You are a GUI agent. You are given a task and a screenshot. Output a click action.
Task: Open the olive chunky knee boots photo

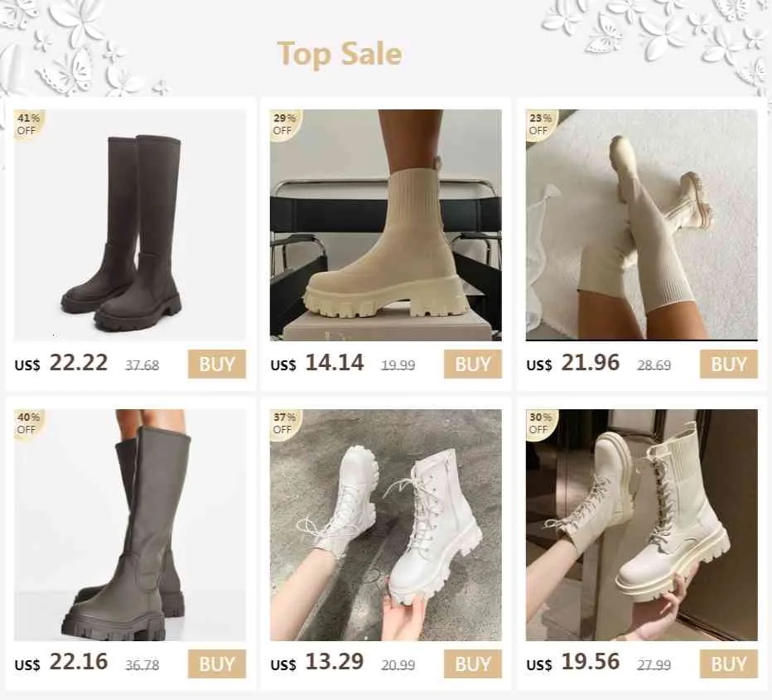click(130, 524)
